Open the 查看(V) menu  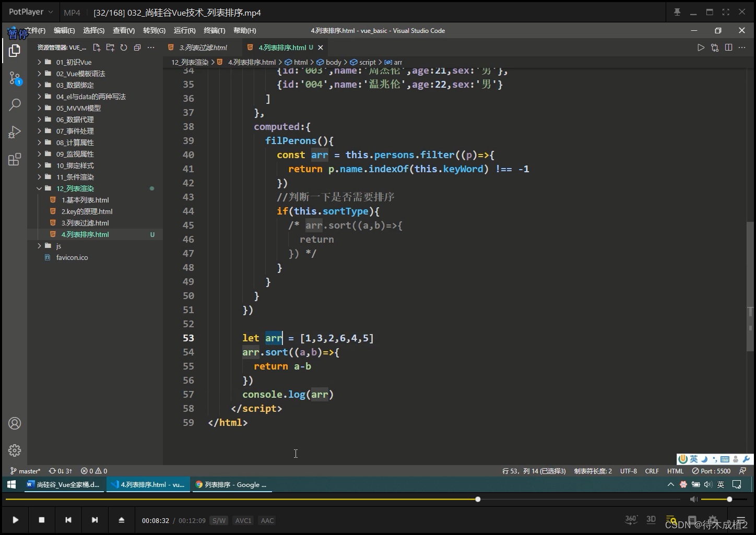coord(124,31)
